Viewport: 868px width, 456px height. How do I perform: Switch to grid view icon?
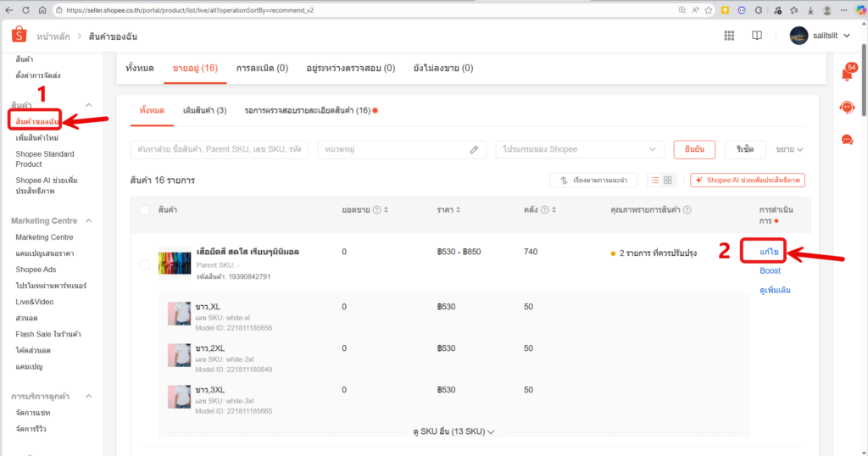point(668,181)
